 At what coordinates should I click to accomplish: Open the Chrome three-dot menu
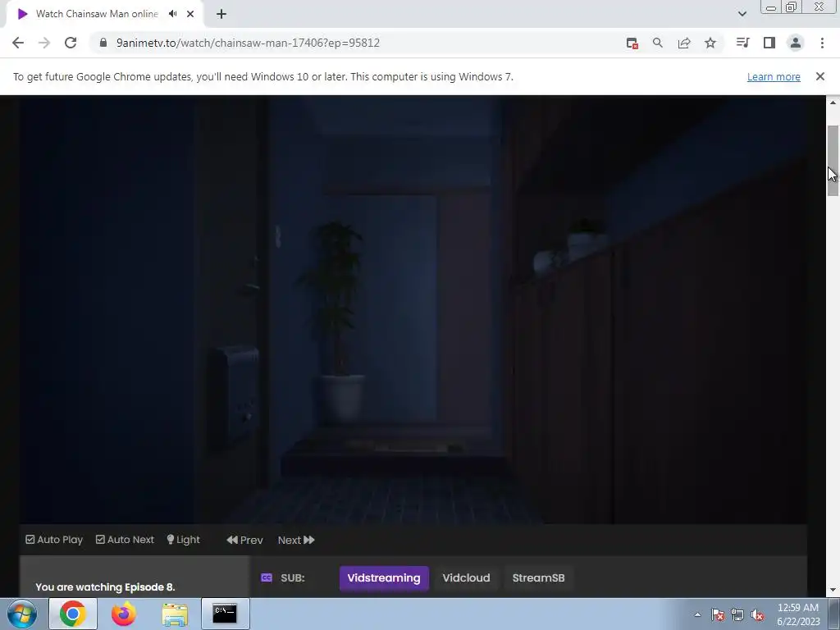point(822,43)
